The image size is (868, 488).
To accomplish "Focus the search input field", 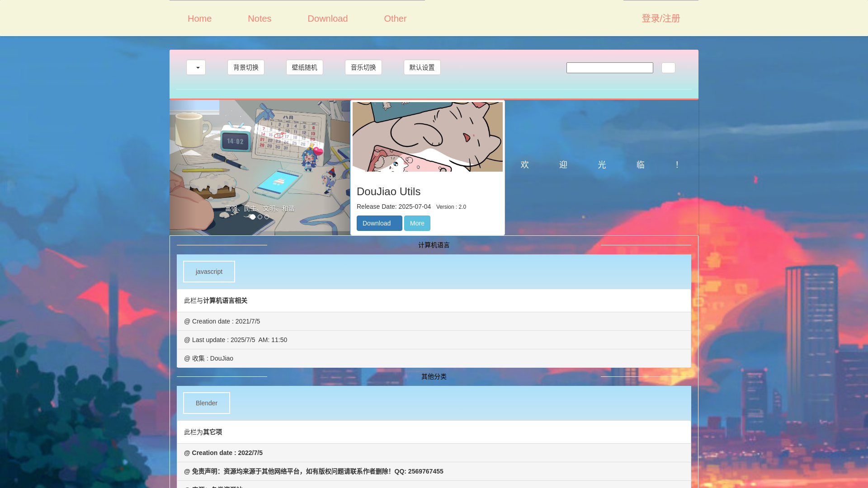I will (610, 68).
